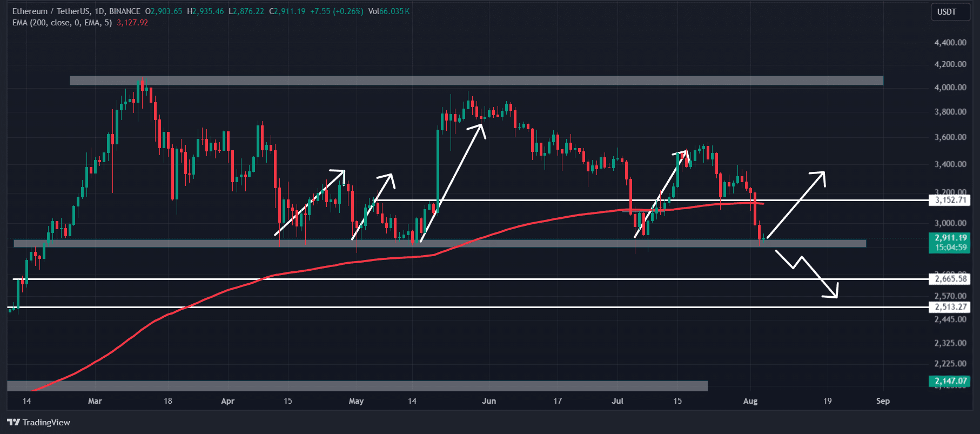The height and width of the screenshot is (434, 980).
Task: Click the 3,600.00 price axis label
Action: click(x=950, y=137)
